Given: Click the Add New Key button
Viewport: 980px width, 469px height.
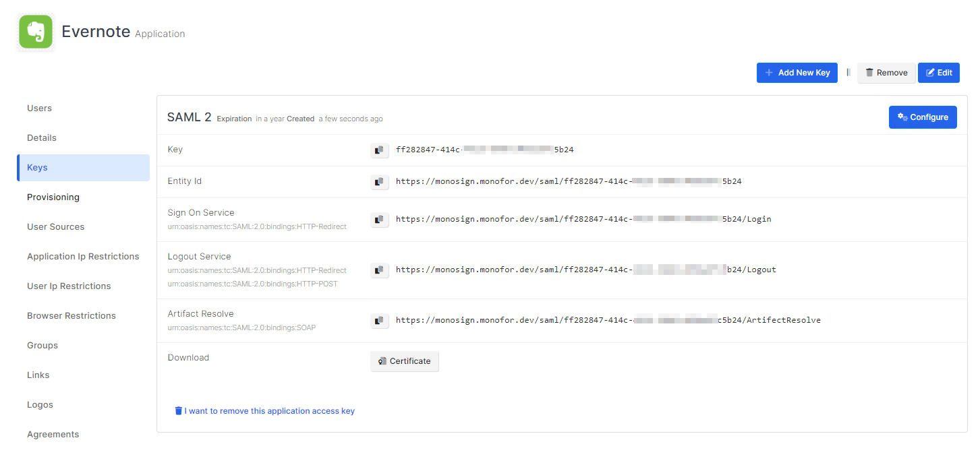Looking at the screenshot, I should [x=797, y=73].
